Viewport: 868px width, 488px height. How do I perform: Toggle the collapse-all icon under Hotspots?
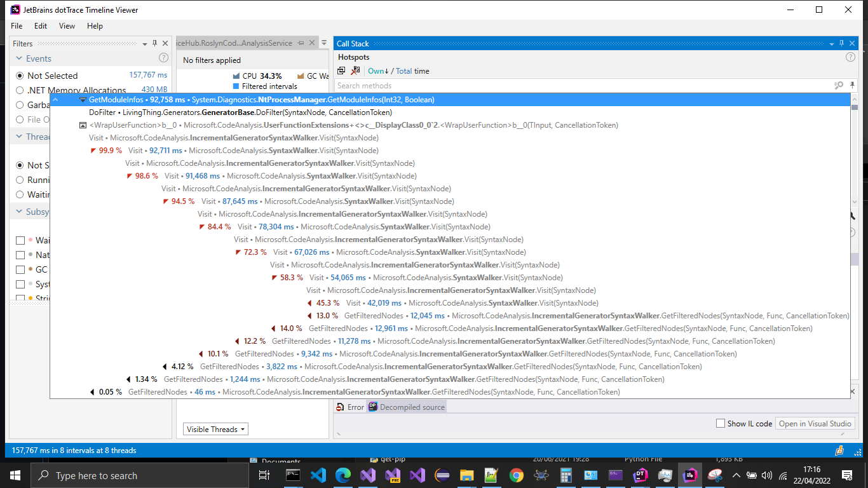coord(342,71)
